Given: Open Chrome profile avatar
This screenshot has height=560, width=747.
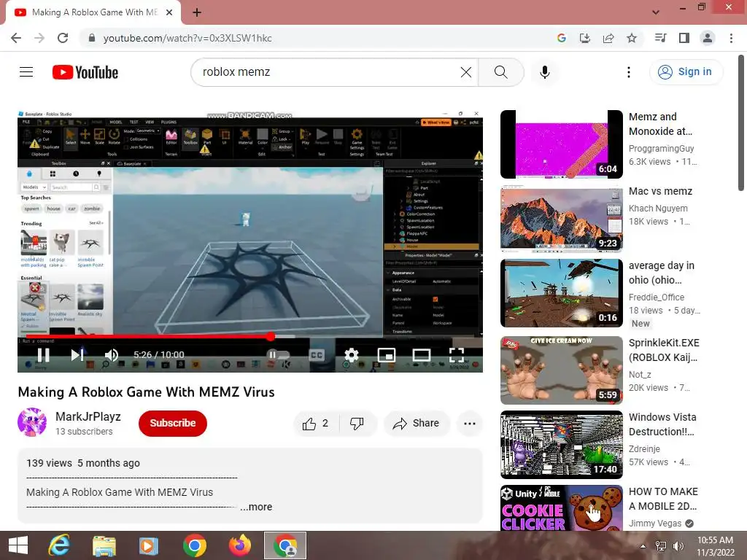Looking at the screenshot, I should (x=708, y=38).
